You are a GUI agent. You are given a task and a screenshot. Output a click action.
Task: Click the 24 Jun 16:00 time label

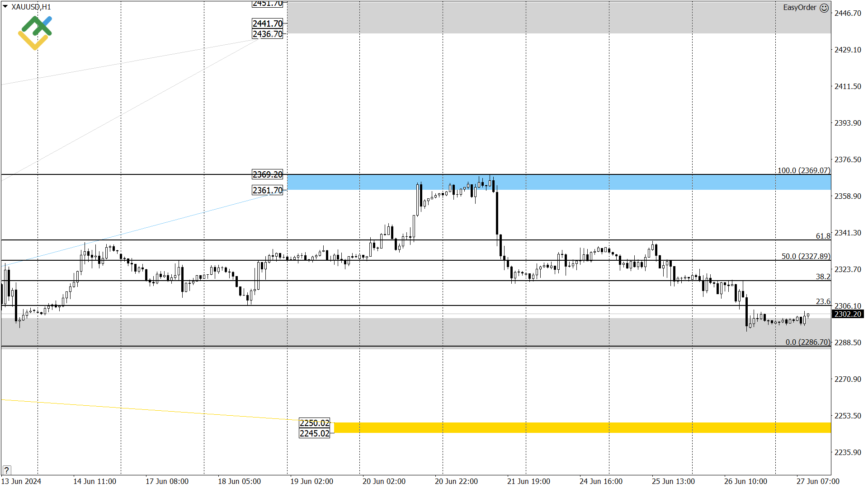tap(601, 481)
